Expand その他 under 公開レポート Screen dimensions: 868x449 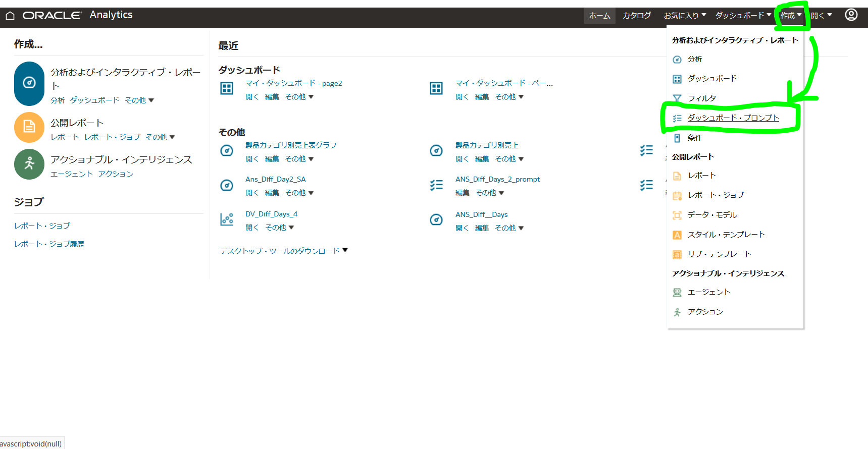[161, 137]
